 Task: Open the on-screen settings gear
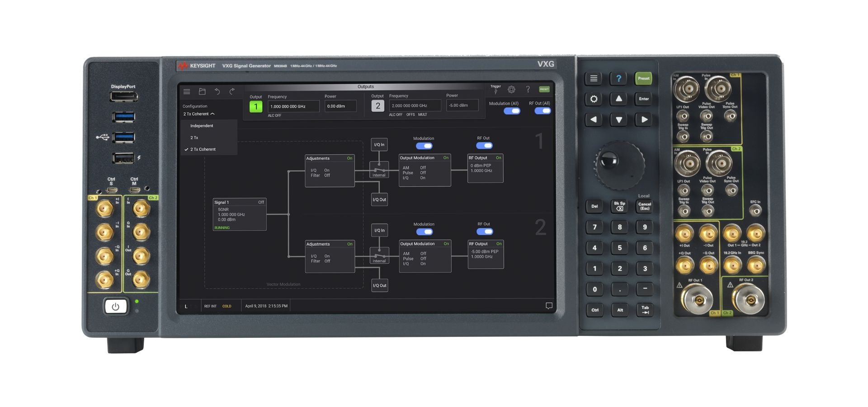[511, 90]
